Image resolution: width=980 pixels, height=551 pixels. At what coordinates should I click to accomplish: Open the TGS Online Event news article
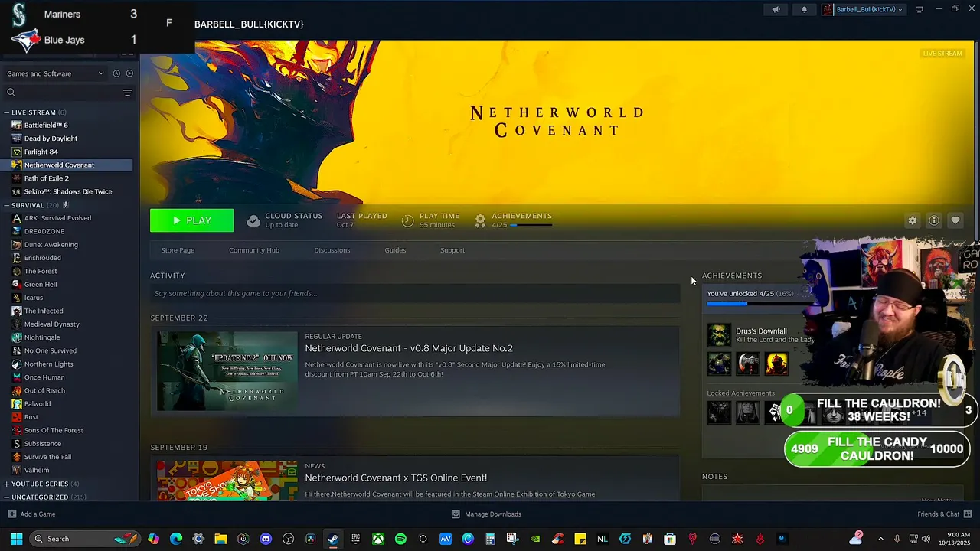396,478
